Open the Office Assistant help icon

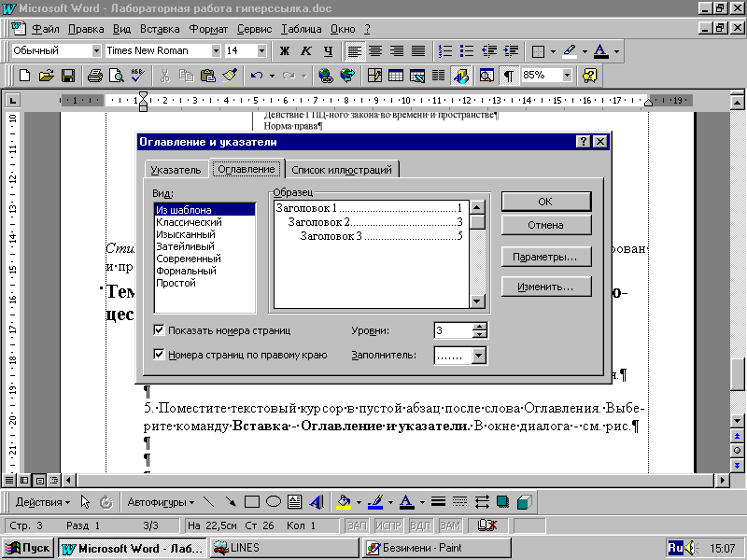pyautogui.click(x=589, y=76)
